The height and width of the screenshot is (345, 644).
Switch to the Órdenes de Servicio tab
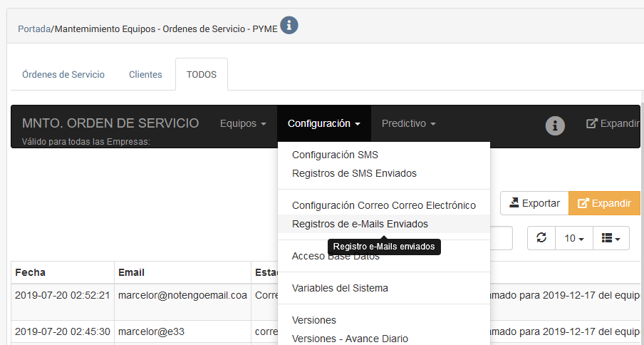(x=63, y=74)
